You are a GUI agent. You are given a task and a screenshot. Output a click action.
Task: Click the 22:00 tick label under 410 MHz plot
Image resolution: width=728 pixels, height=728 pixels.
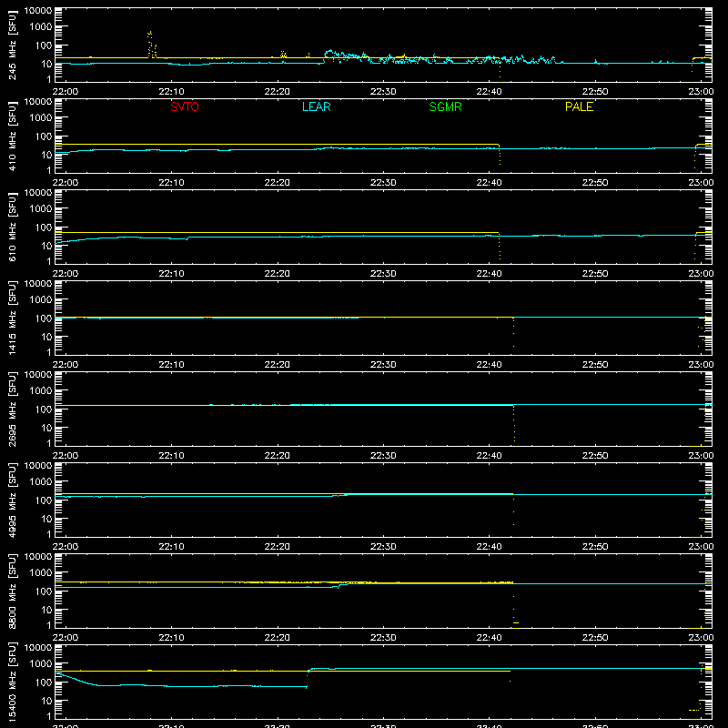(66, 183)
